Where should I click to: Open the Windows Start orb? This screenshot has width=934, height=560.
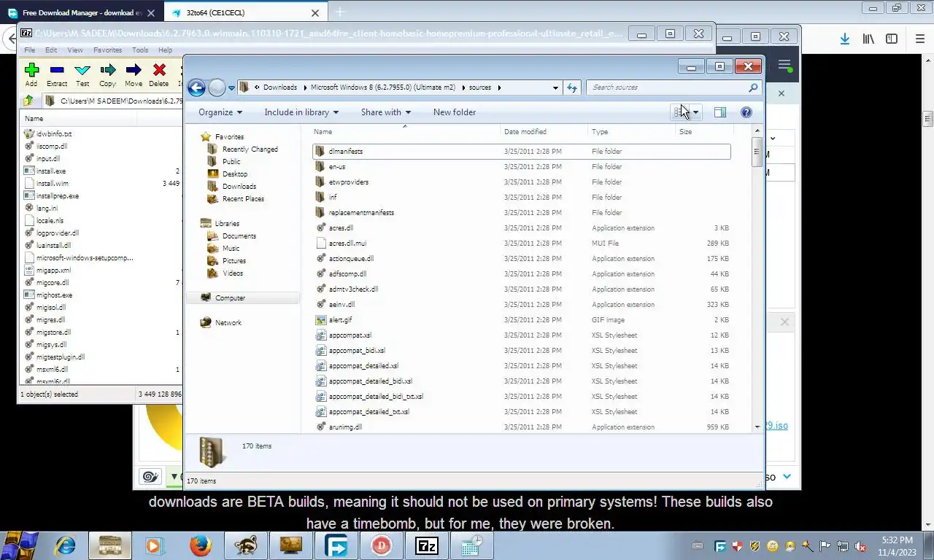(20, 545)
